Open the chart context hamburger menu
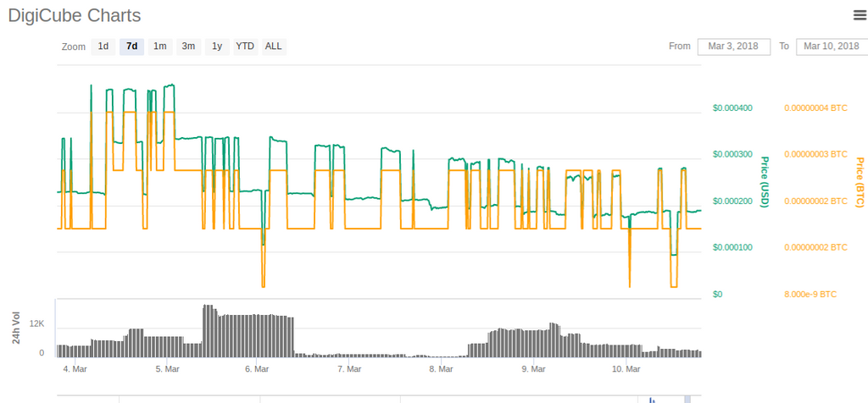The height and width of the screenshot is (403, 868). point(861,15)
